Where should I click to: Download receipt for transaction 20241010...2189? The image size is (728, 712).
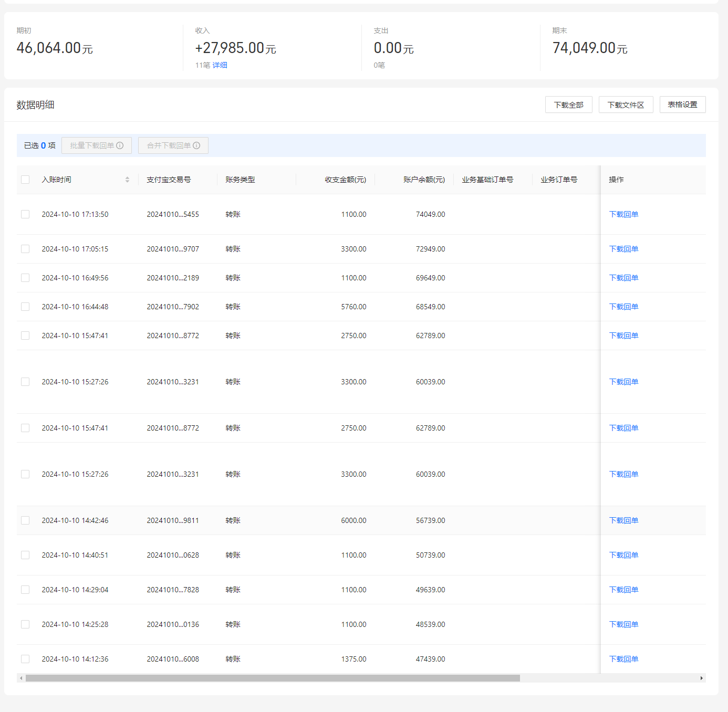click(623, 278)
